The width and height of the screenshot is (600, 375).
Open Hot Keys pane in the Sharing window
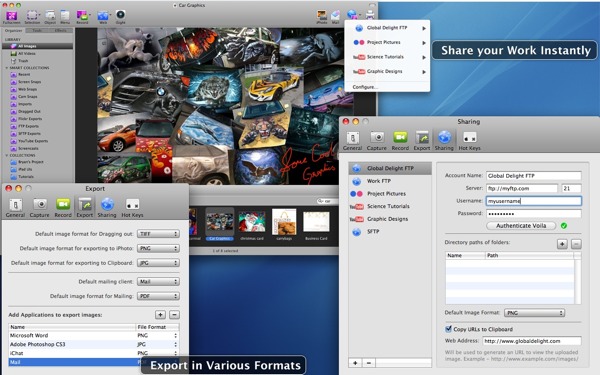470,141
